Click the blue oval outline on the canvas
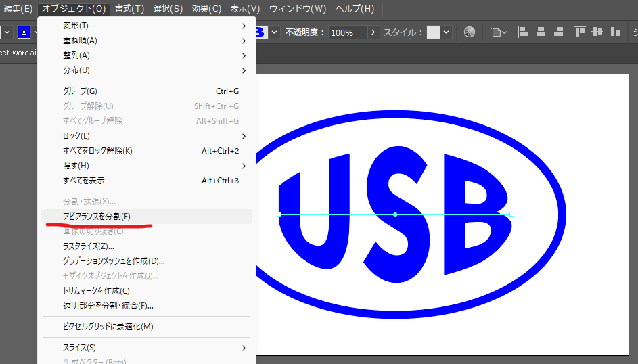The height and width of the screenshot is (364, 638). (x=562, y=214)
